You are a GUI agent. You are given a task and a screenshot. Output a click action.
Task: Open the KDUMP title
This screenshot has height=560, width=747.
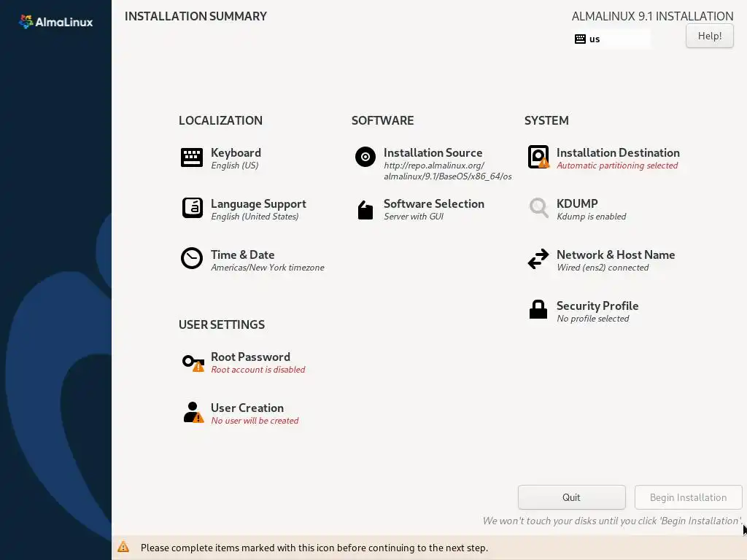click(577, 204)
